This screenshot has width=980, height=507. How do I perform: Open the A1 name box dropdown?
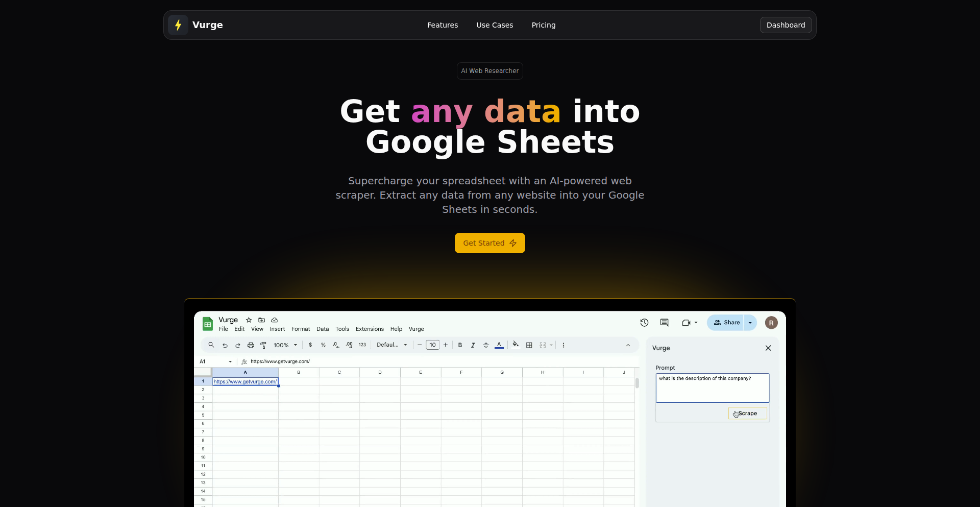click(230, 361)
